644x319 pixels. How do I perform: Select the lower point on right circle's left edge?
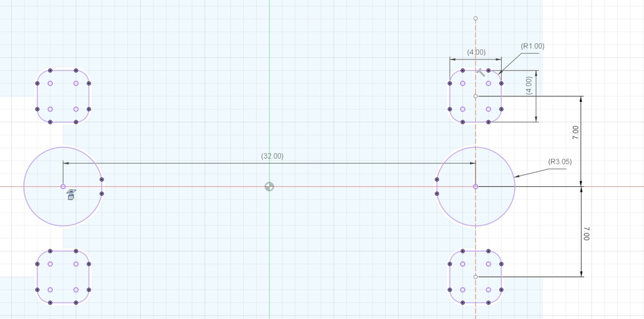(436, 194)
